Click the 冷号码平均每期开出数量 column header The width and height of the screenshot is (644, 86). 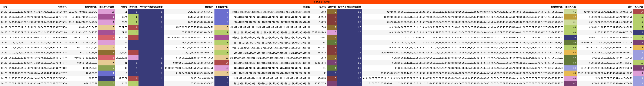pyautogui.click(x=151, y=7)
